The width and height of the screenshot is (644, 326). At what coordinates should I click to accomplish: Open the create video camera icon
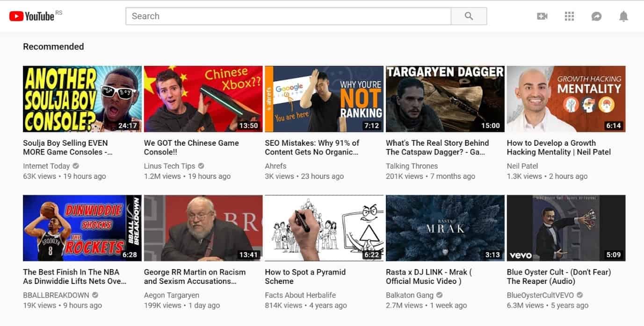[542, 16]
